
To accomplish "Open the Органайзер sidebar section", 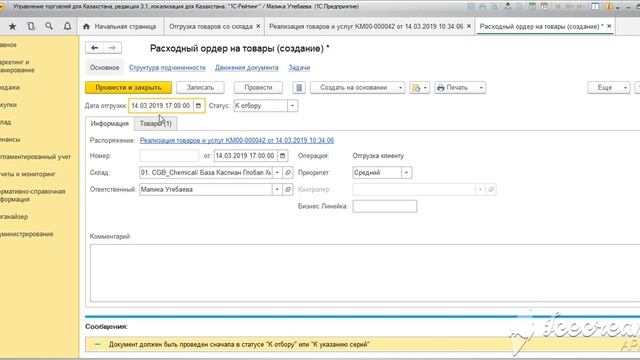I will click(14, 217).
